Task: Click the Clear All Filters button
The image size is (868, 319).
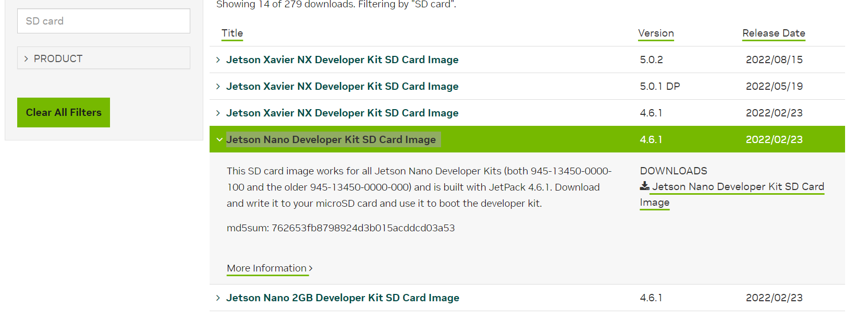Action: [64, 112]
